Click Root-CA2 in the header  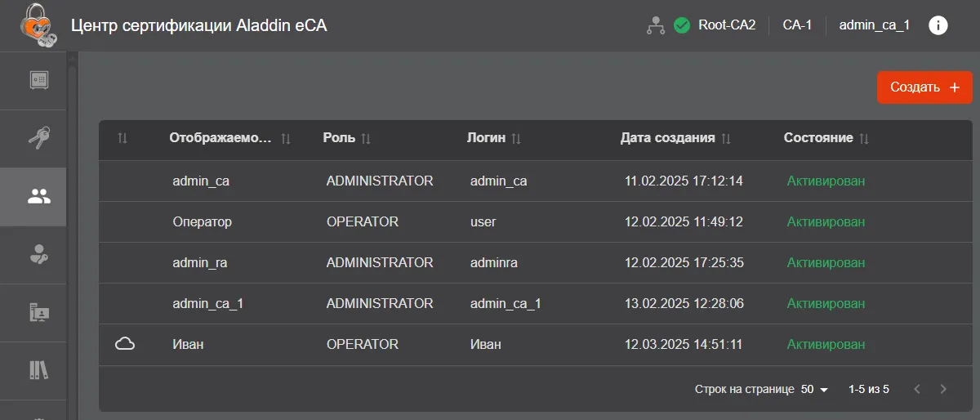coord(727,25)
